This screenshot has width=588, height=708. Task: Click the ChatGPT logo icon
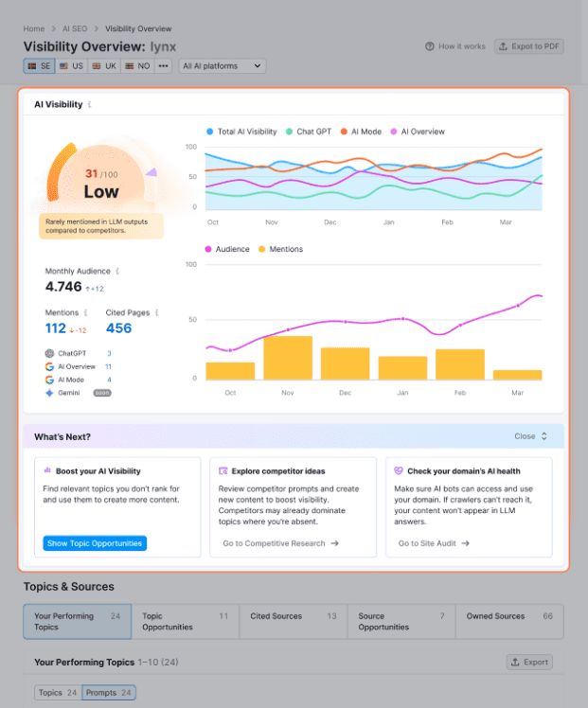(x=49, y=353)
